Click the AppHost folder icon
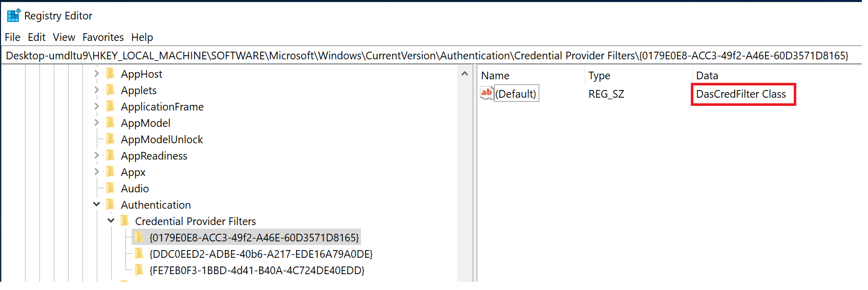Viewport: 868px width, 290px height. click(x=110, y=74)
